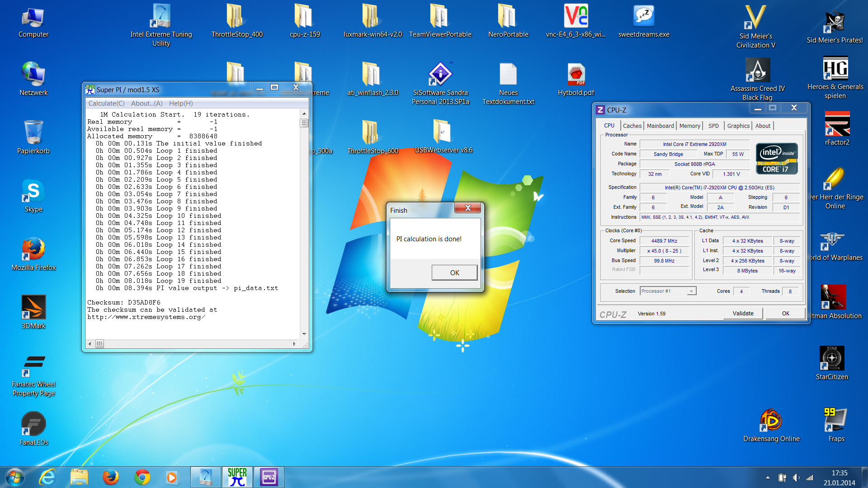
Task: Open Hytbold.pdf on the desktop
Action: click(x=576, y=74)
